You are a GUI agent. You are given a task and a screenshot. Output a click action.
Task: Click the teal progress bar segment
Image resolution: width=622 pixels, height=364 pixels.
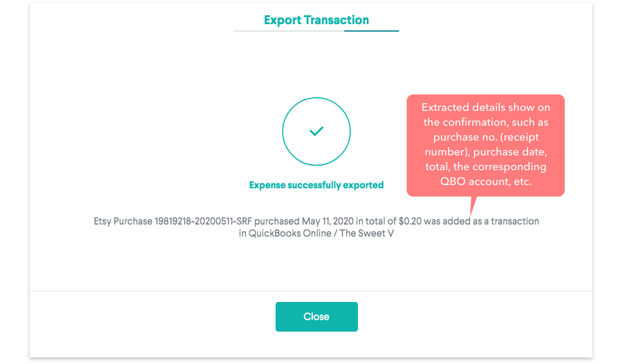tap(371, 31)
